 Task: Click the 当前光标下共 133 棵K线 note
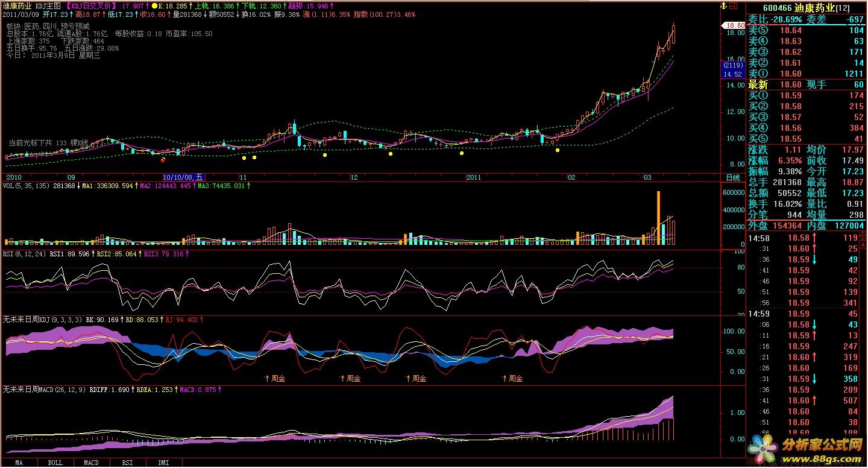point(48,143)
